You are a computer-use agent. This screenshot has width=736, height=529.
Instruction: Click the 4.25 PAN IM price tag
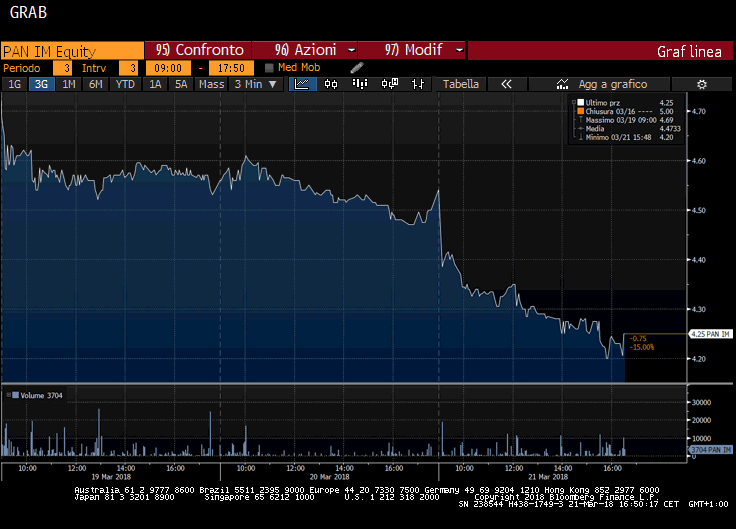(710, 334)
